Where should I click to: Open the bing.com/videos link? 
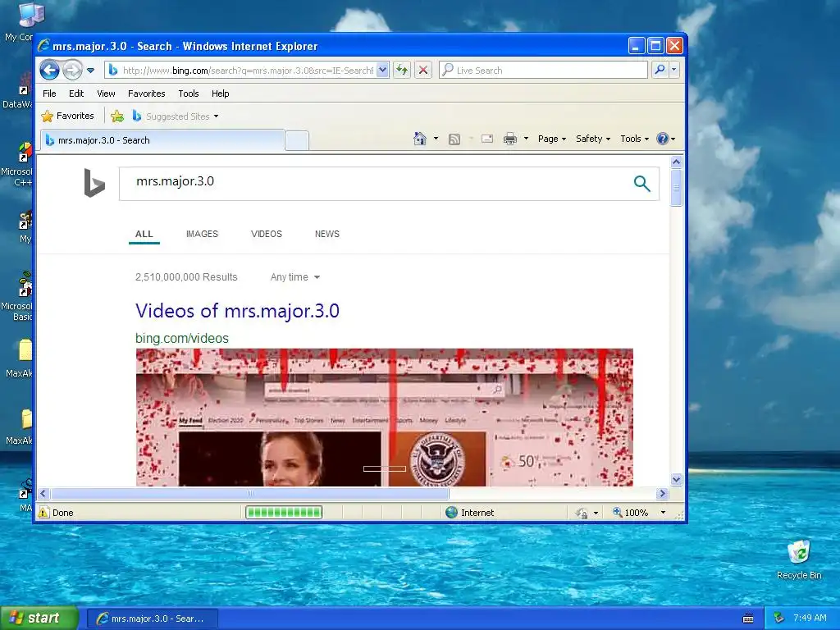(x=181, y=338)
